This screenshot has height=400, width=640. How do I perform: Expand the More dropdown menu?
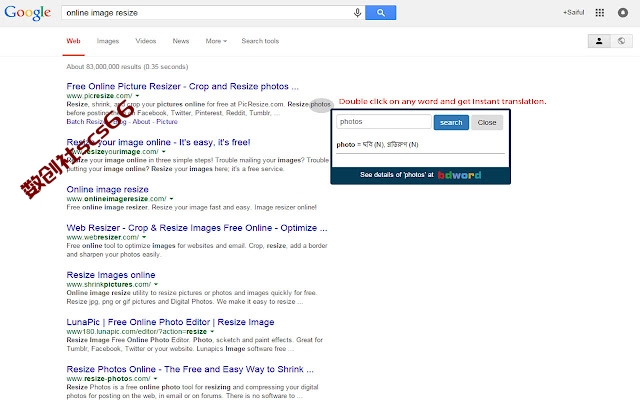(x=216, y=41)
